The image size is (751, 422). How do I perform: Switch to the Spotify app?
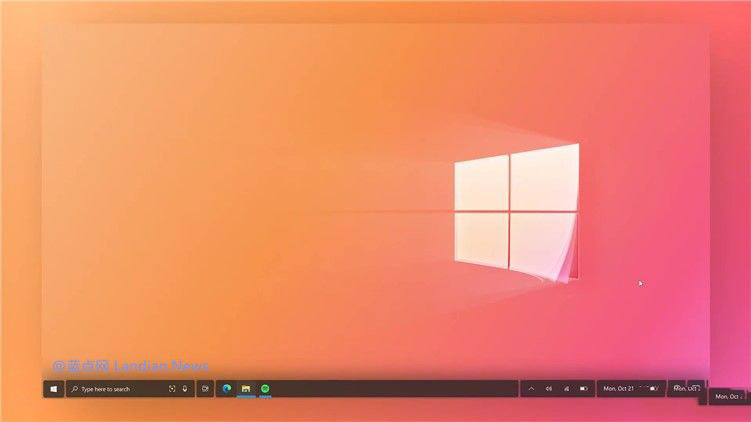pyautogui.click(x=265, y=388)
